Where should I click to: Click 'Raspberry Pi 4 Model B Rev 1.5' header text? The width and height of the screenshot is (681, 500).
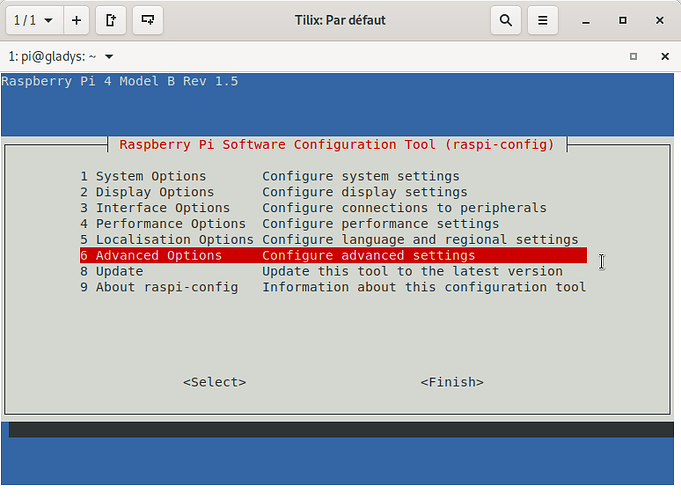pyautogui.click(x=120, y=81)
